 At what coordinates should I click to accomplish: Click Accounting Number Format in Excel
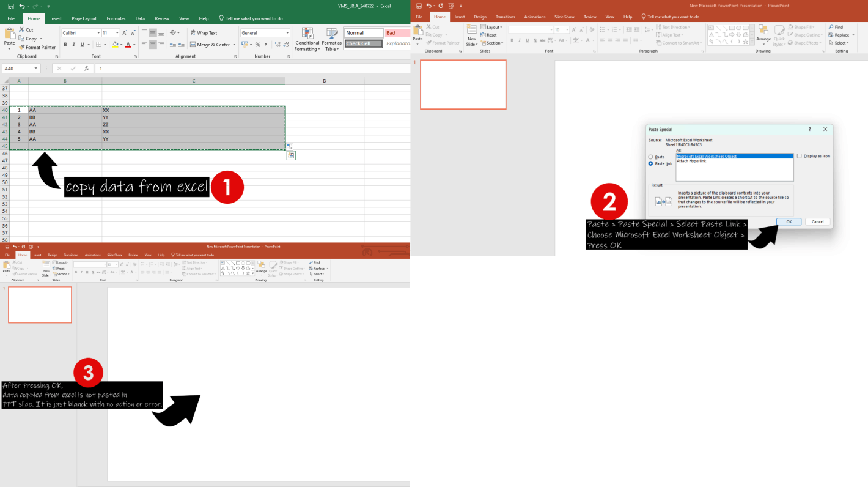pos(245,45)
